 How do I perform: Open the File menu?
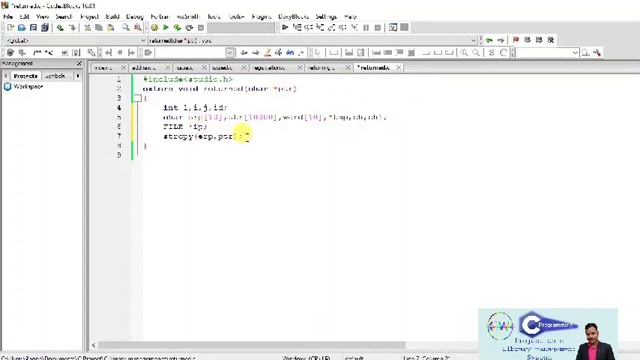click(x=8, y=17)
